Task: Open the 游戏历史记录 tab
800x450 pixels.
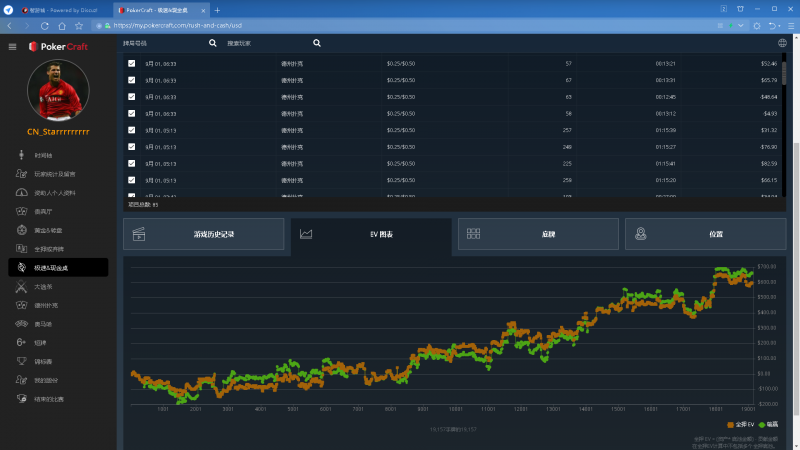Action: [204, 234]
